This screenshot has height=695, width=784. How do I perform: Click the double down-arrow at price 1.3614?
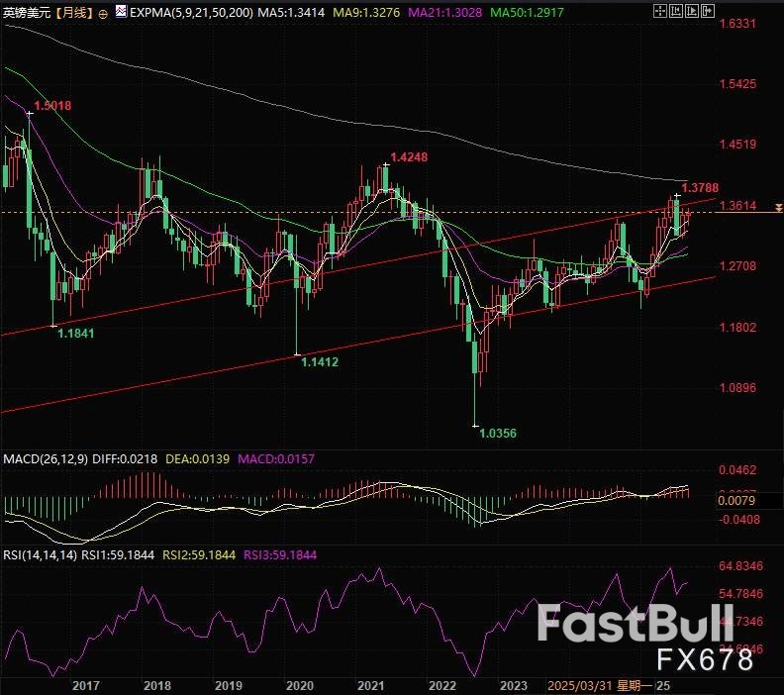coord(778,207)
